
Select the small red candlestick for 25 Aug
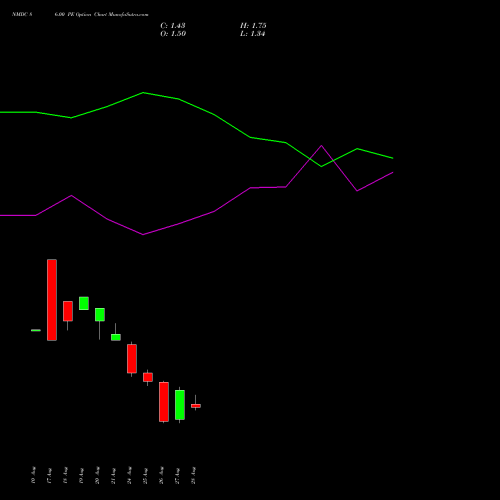point(148,377)
